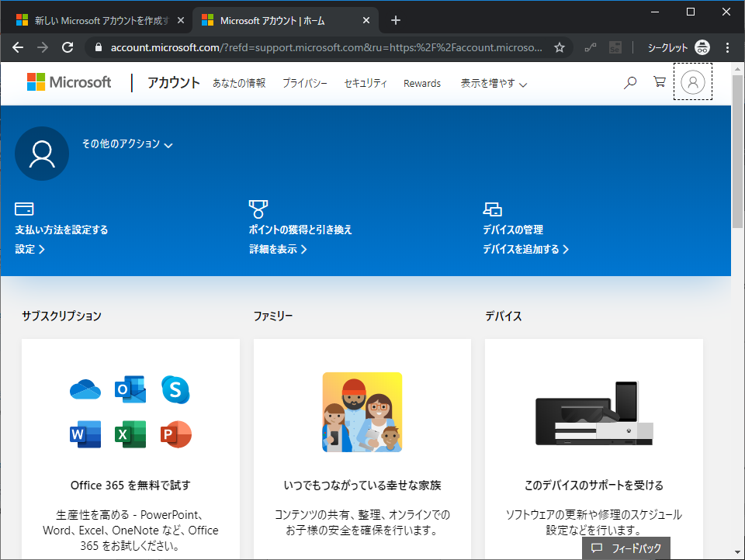Open a new browser tab
This screenshot has height=560, width=745.
[396, 20]
